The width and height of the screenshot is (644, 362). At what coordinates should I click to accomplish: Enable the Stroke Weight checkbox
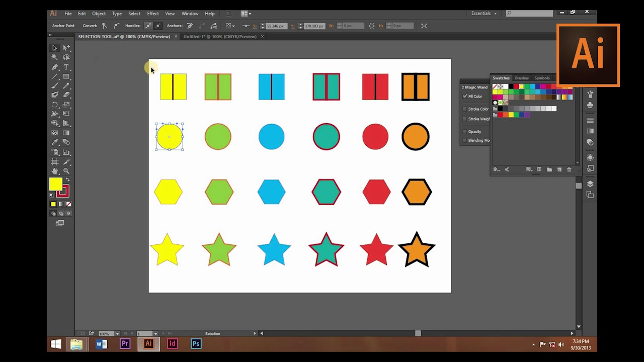[465, 119]
